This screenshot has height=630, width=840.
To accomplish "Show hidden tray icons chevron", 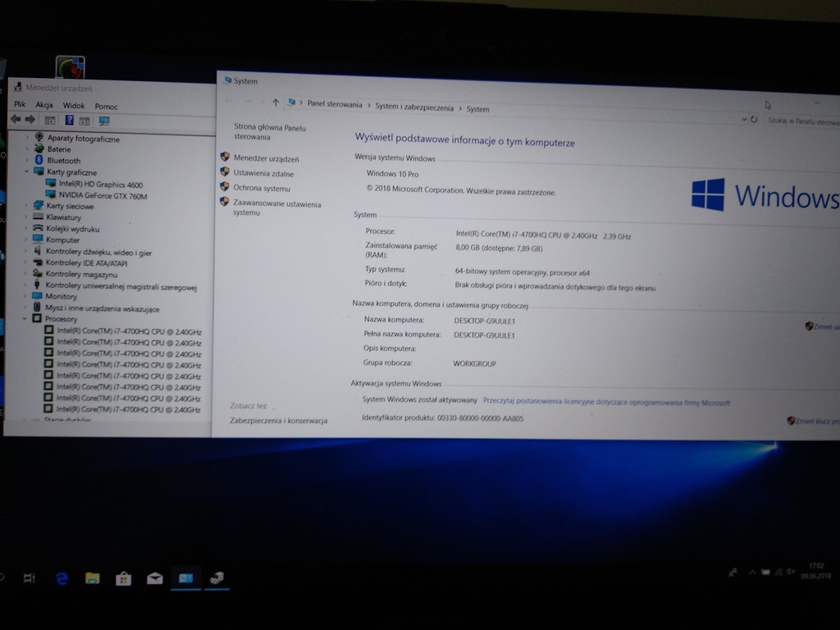I will [x=752, y=572].
